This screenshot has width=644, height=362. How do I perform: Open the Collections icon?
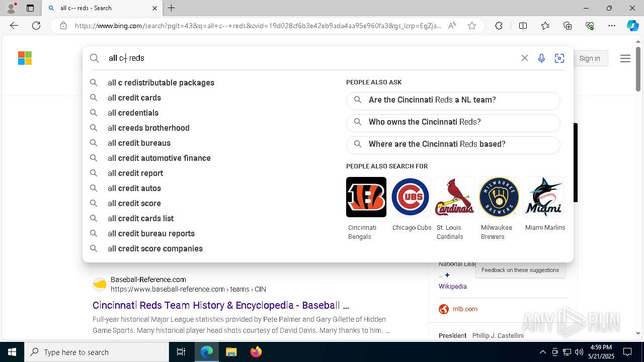(568, 26)
